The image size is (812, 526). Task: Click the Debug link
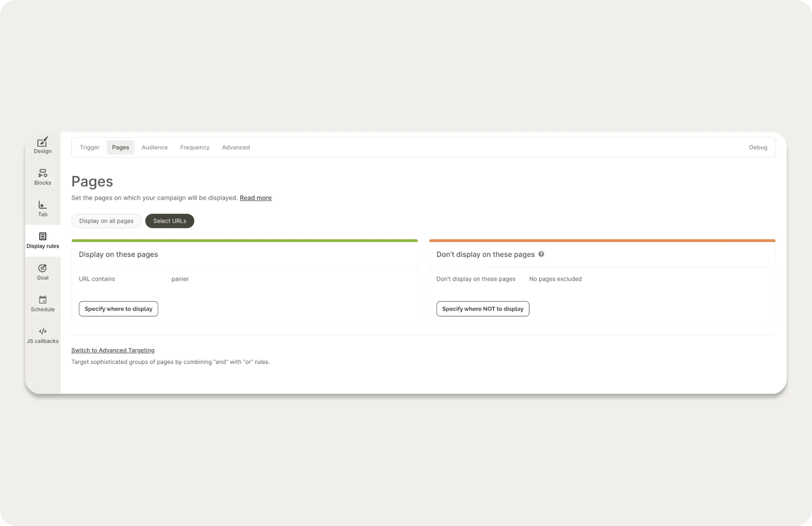(758, 147)
